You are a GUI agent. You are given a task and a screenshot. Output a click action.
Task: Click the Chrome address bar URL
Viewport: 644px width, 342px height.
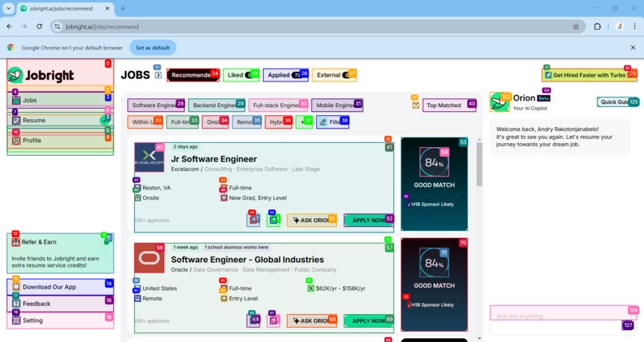pyautogui.click(x=102, y=26)
